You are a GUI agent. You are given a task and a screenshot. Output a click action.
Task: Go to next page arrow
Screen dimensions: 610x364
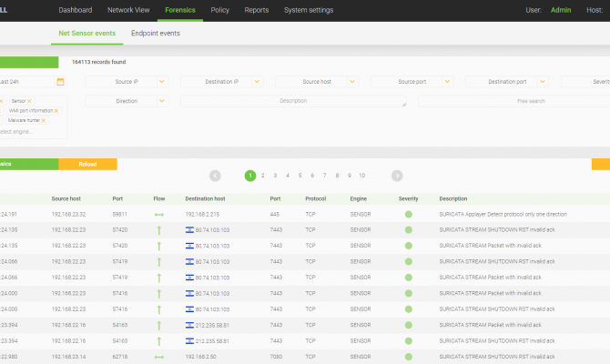[x=397, y=176]
